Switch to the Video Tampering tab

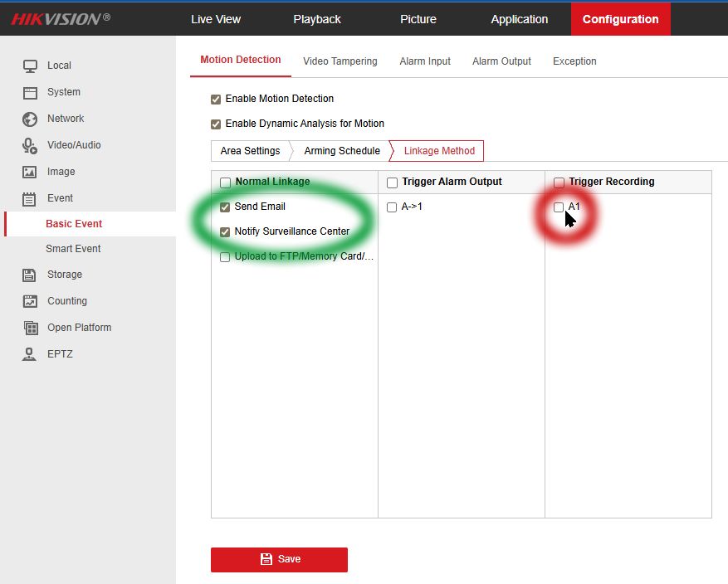click(x=340, y=61)
